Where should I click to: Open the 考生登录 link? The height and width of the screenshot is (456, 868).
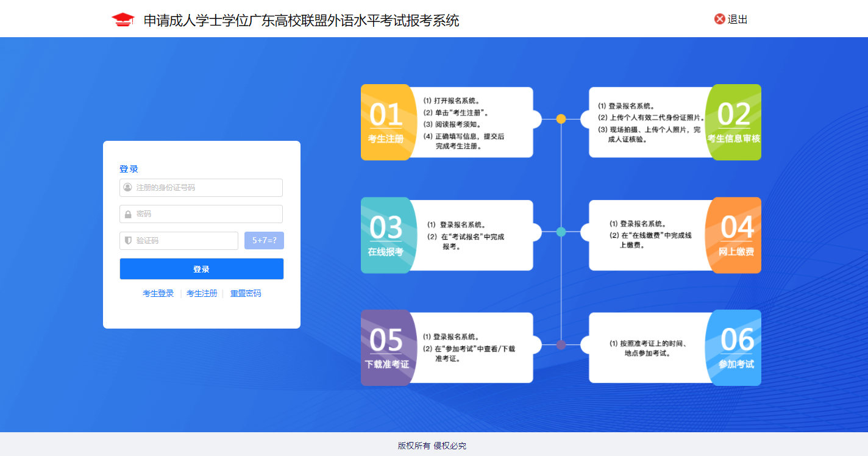click(x=158, y=293)
